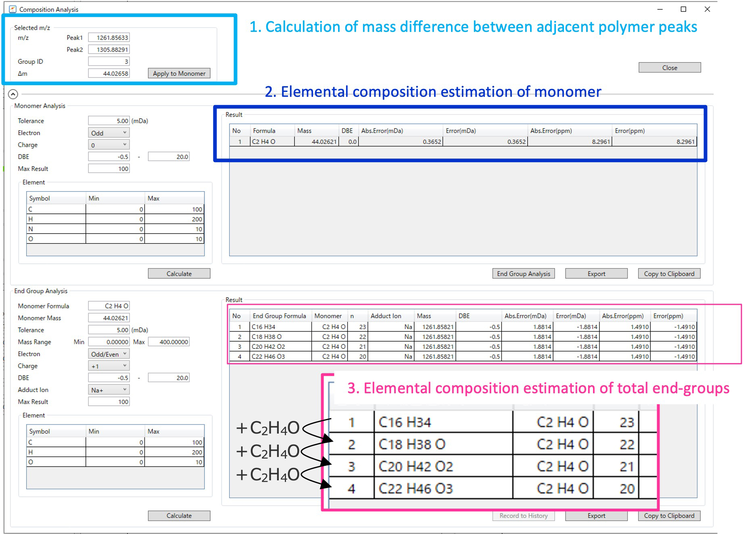
Task: Open the Odd/Even Electron dropdown in End Group Analysis
Action: (108, 354)
